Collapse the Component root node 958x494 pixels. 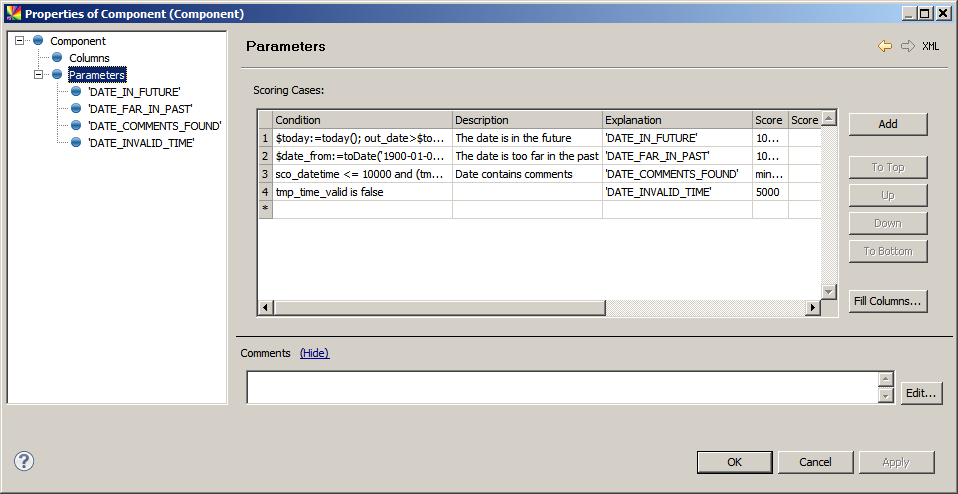[21, 41]
